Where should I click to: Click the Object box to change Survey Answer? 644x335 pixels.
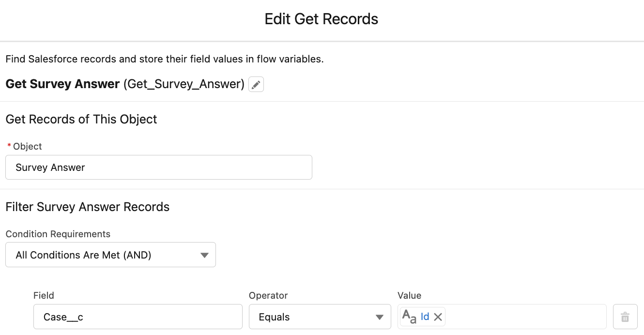point(159,167)
